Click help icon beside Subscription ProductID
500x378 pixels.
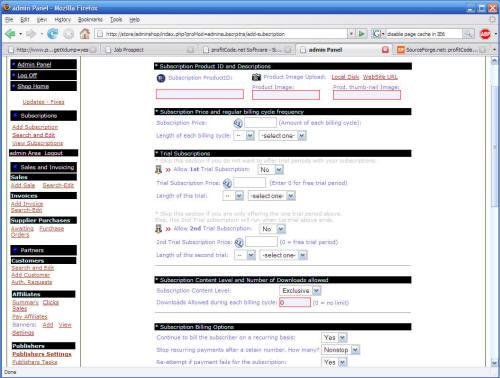[x=161, y=78]
